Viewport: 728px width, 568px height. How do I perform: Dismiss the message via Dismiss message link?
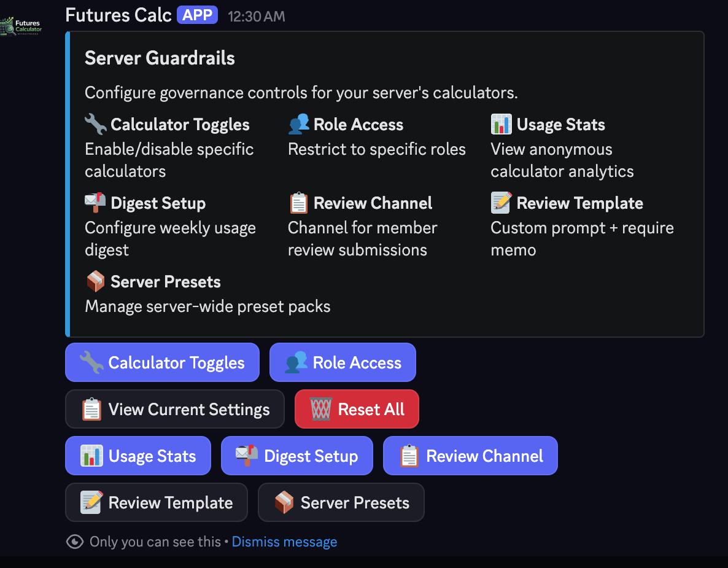tap(284, 542)
